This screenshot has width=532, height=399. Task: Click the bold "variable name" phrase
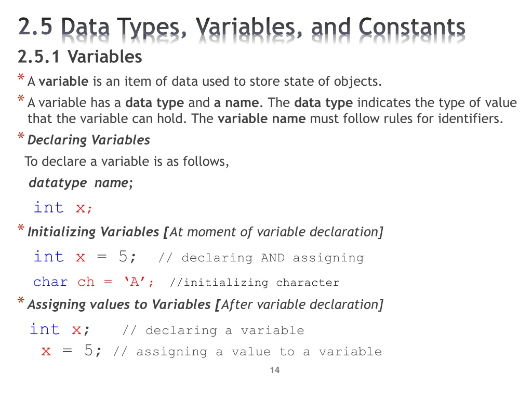coord(262,119)
